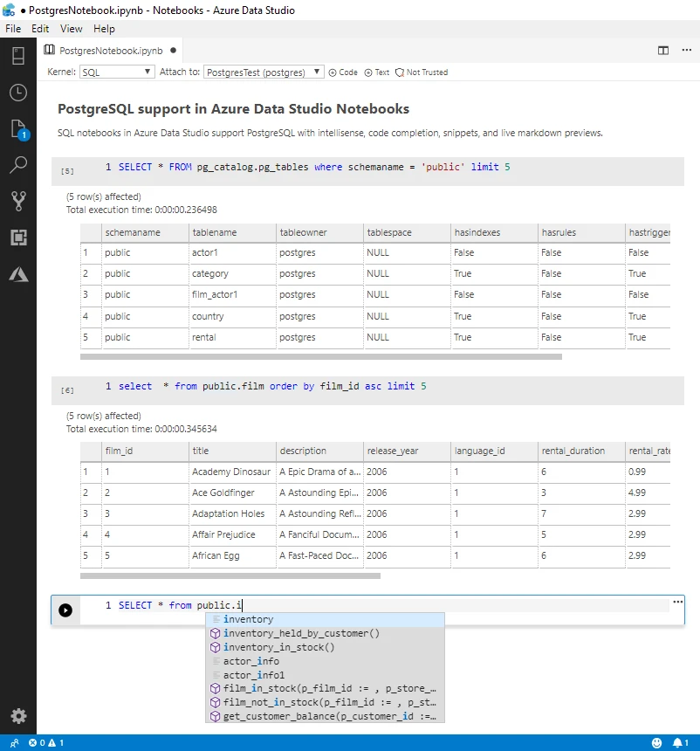Collapse cell output using the [5] indicator

tap(67, 171)
